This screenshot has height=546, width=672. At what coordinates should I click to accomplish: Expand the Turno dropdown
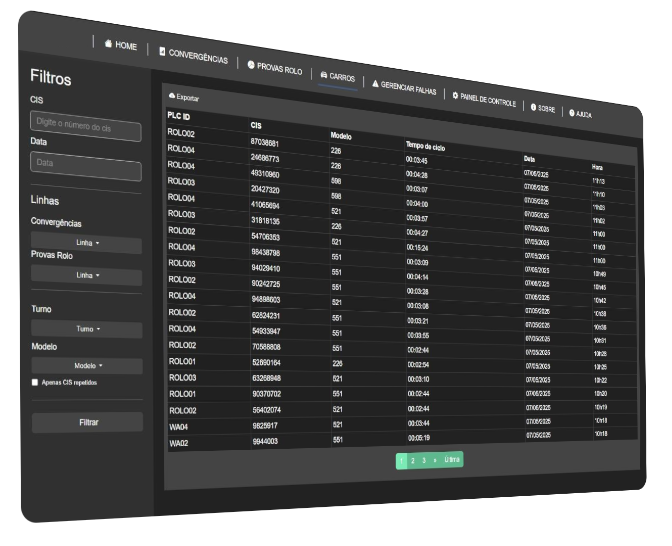coord(87,328)
